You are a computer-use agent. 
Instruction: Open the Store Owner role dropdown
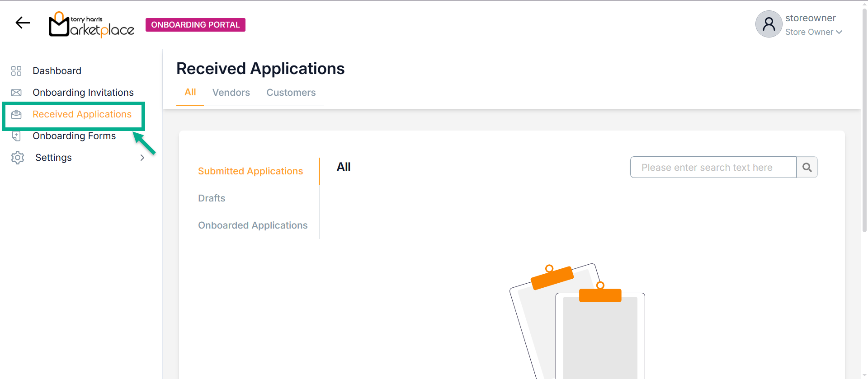click(813, 32)
